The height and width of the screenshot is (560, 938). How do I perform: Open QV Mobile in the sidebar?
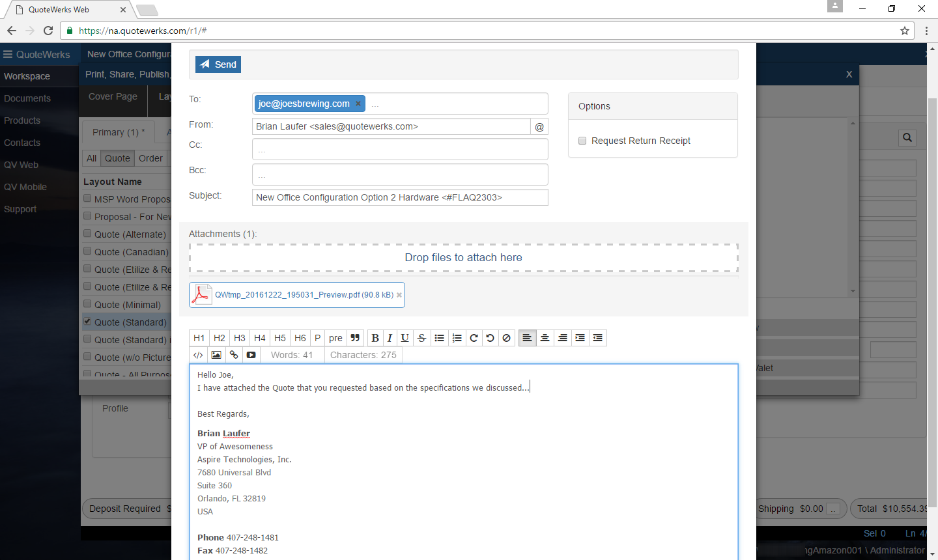(x=25, y=187)
